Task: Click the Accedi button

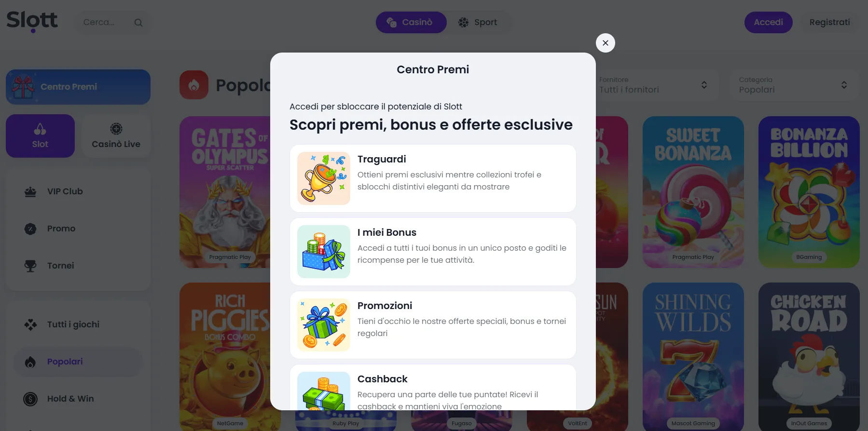Action: pyautogui.click(x=768, y=22)
